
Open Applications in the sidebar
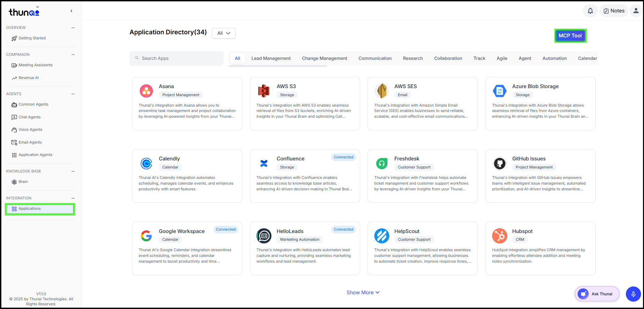tap(40, 209)
